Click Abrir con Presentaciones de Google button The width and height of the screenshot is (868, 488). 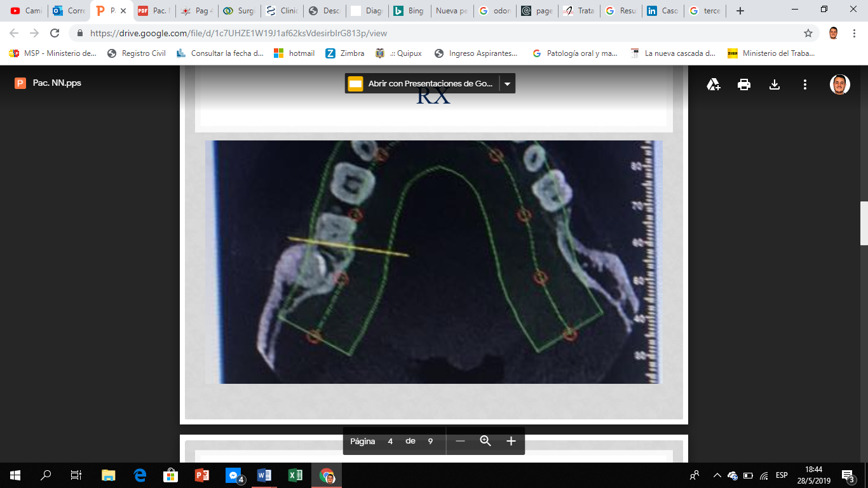pos(423,84)
